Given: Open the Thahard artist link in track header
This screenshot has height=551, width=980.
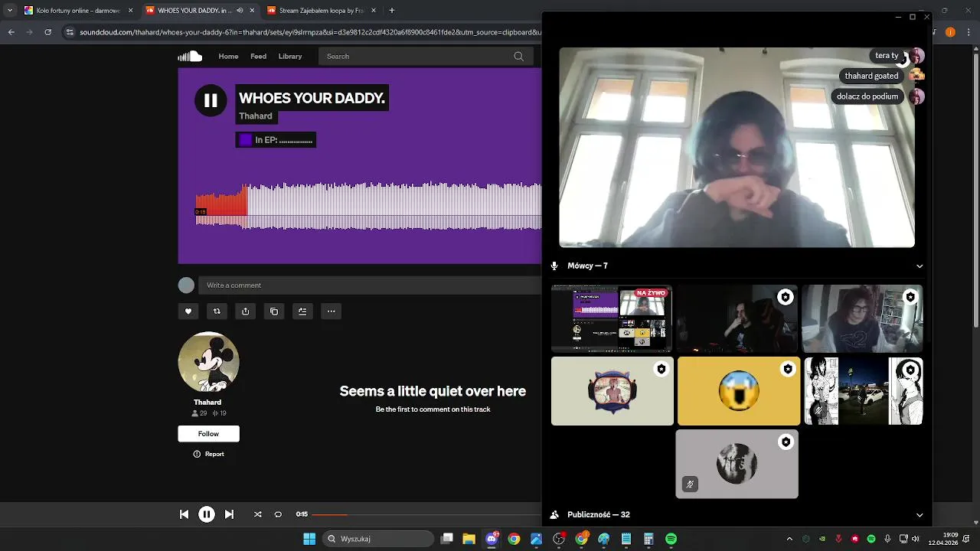Looking at the screenshot, I should 256,116.
